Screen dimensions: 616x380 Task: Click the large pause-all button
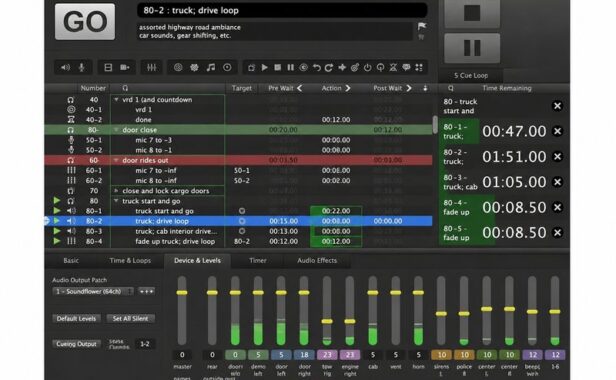472,48
